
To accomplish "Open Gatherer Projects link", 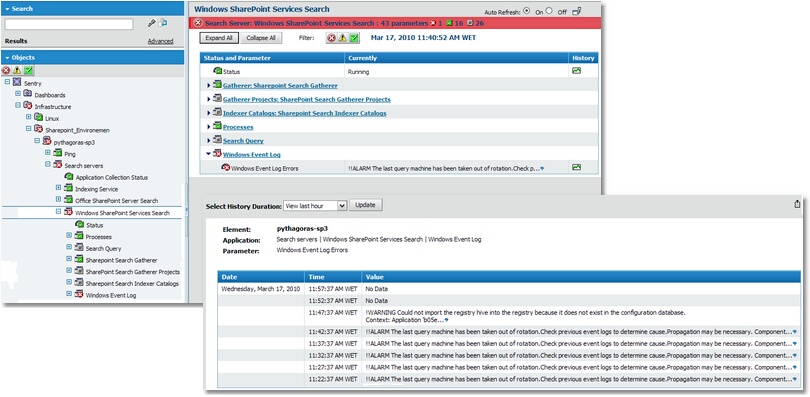I will (307, 99).
